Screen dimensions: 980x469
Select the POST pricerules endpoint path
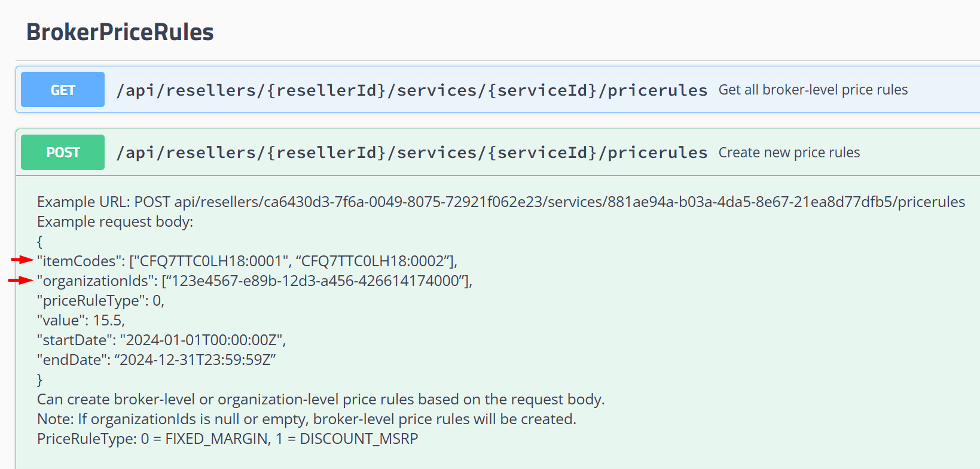click(x=411, y=152)
